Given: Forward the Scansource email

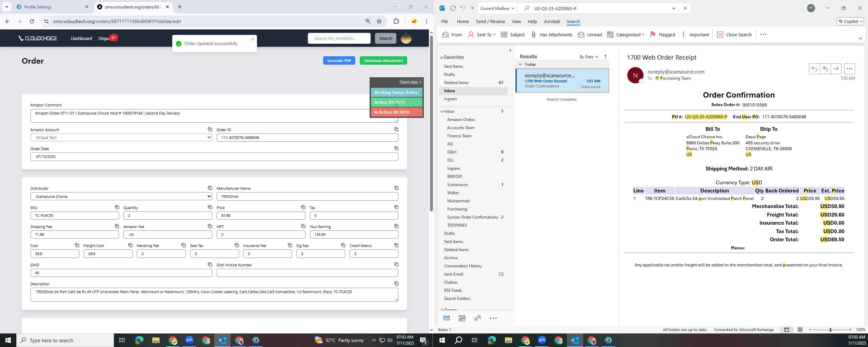Looking at the screenshot, I should (x=836, y=69).
